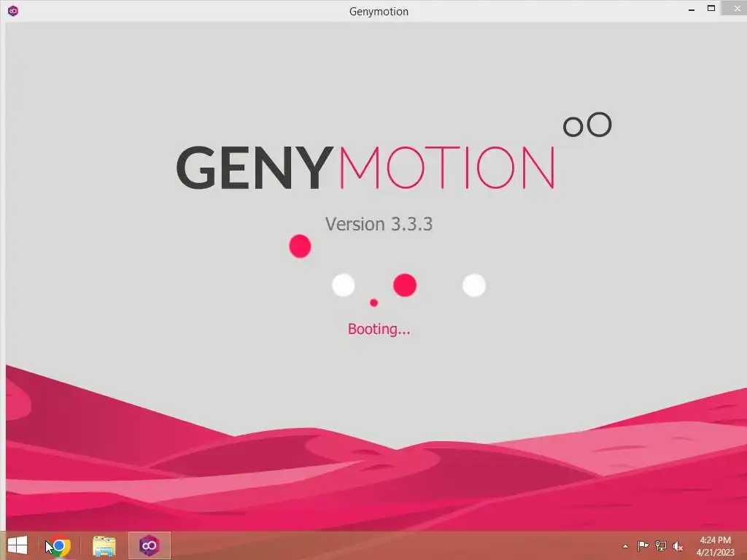This screenshot has width=747, height=560.
Task: Click the Version 3.3.3 text
Action: pyautogui.click(x=379, y=224)
